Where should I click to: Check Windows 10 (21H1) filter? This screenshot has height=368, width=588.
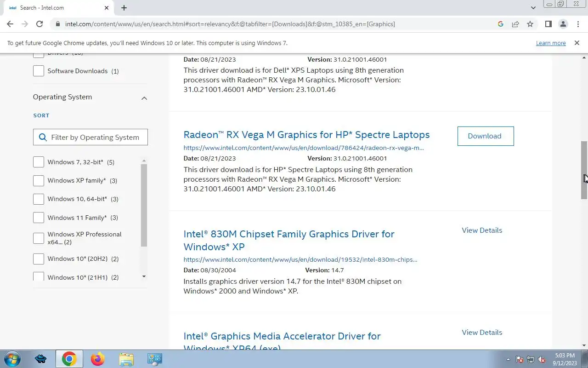click(39, 276)
